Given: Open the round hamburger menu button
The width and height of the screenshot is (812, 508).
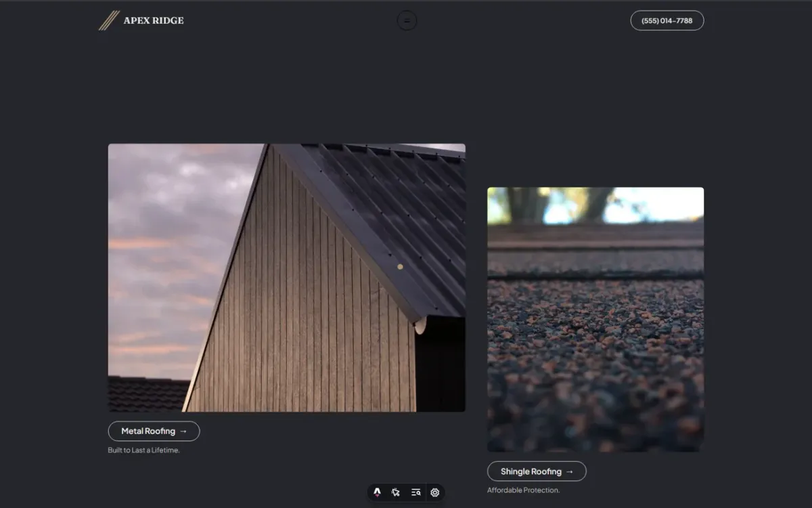Looking at the screenshot, I should click(x=407, y=20).
